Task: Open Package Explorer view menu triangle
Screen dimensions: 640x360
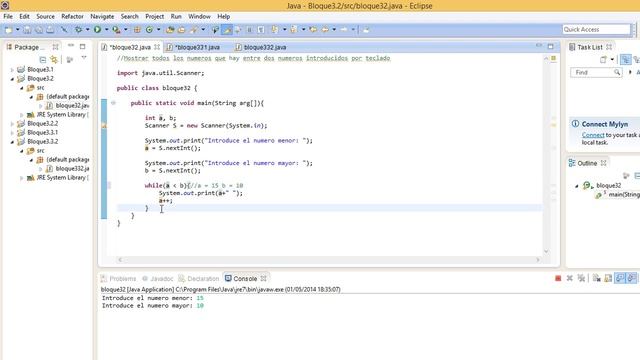Action: point(84,58)
